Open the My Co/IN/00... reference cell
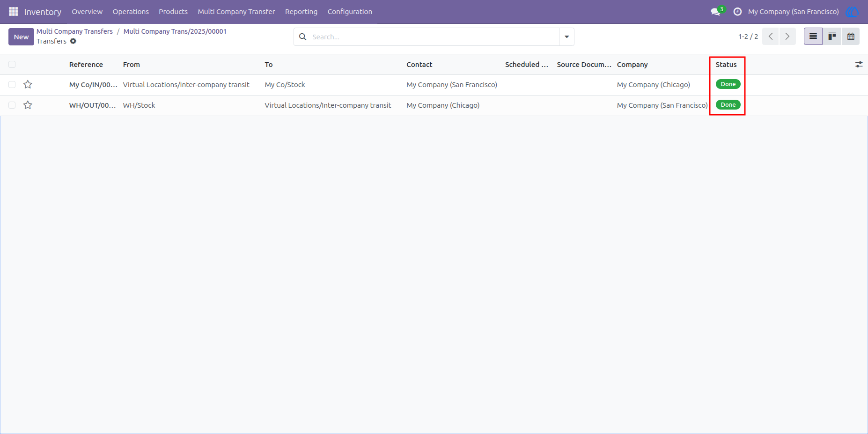Screen dimensions: 868x434 coord(93,85)
